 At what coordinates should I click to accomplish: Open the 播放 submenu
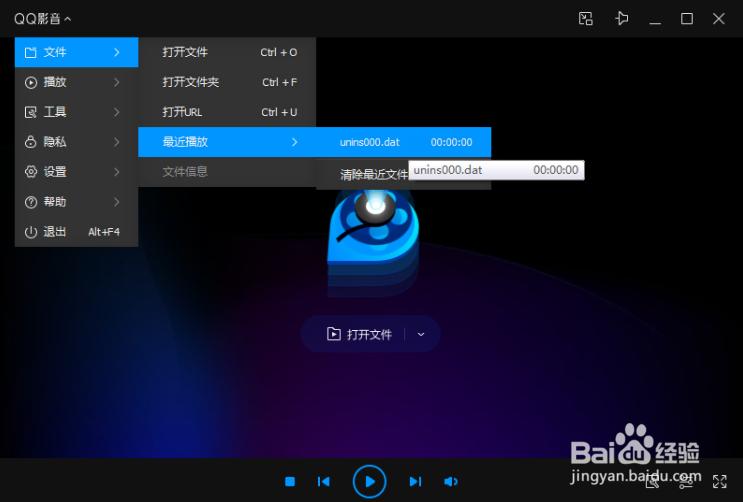tap(76, 82)
